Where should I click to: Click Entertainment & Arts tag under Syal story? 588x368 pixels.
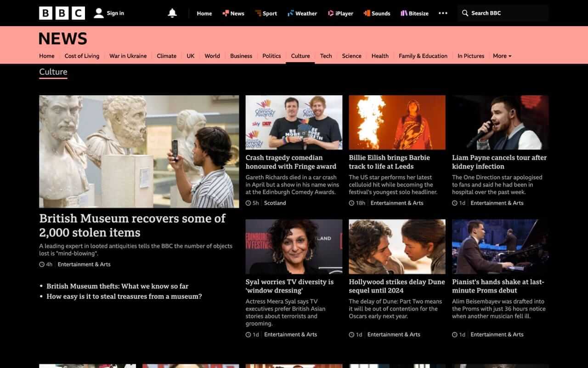click(x=290, y=334)
